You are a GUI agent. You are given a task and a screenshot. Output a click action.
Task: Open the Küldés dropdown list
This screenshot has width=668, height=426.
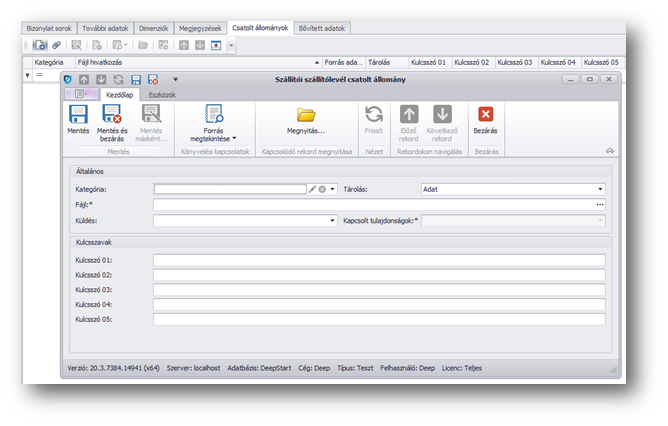click(332, 220)
